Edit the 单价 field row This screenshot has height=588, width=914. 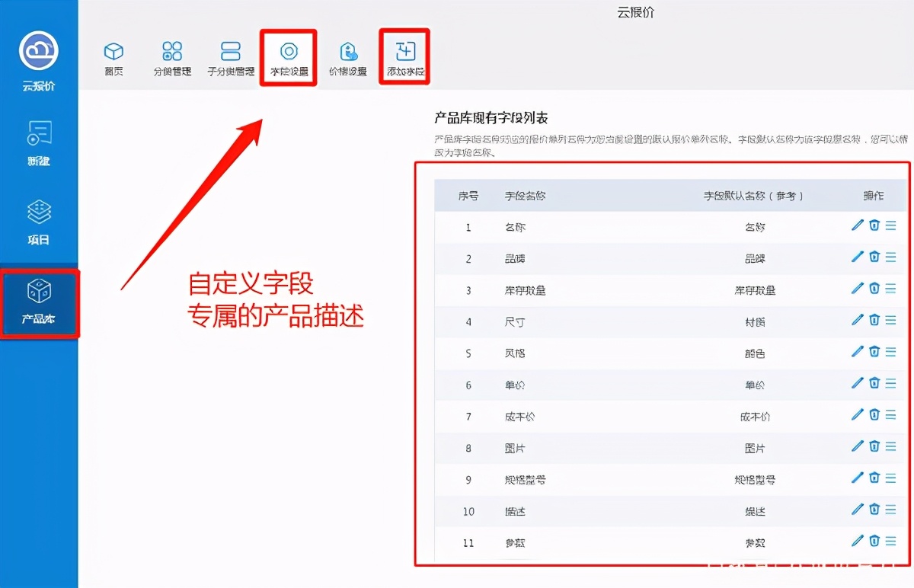click(857, 385)
